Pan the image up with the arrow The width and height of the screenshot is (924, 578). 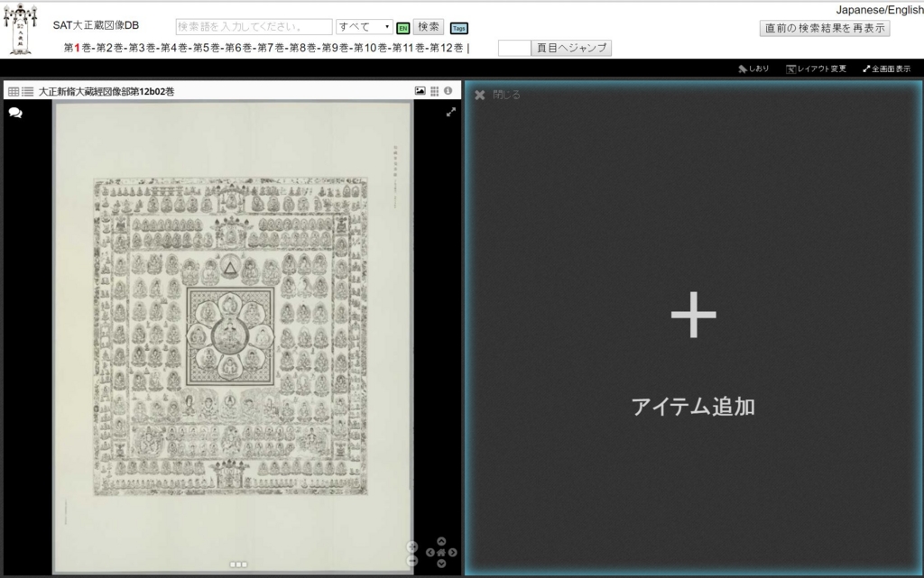[441, 541]
